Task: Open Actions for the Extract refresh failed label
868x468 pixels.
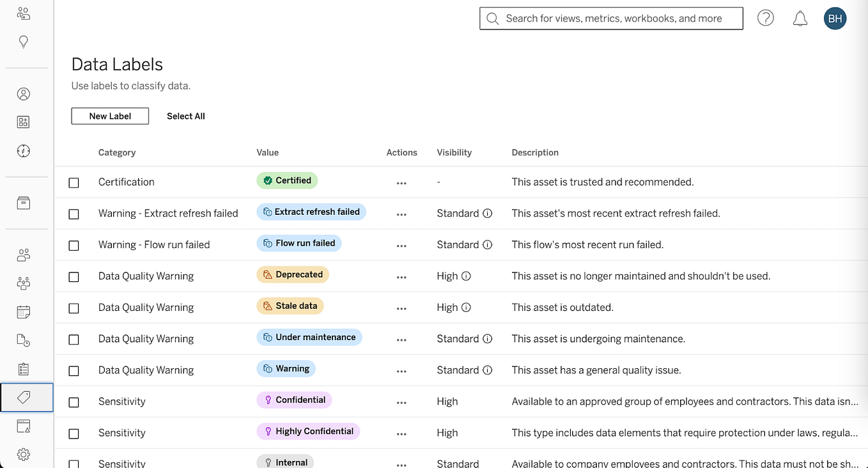Action: pos(401,214)
